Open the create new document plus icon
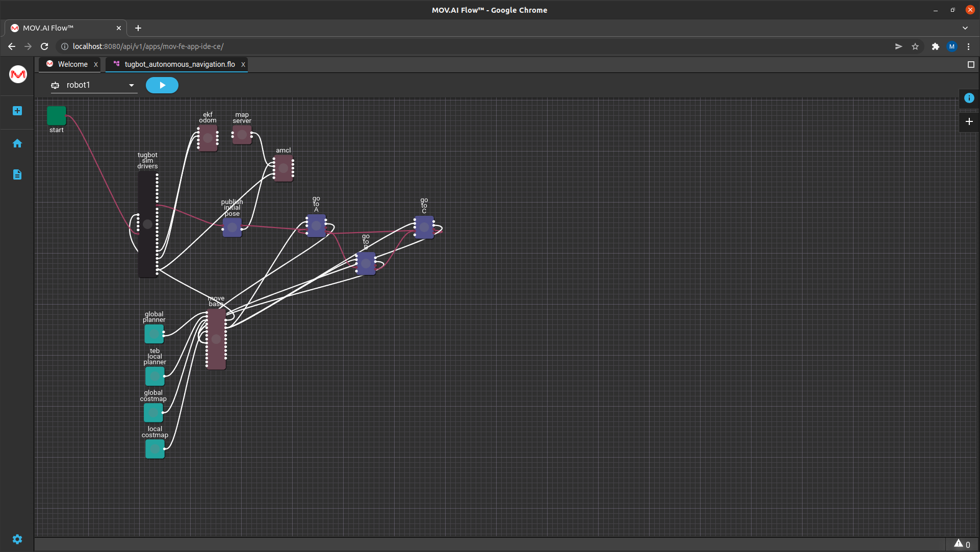This screenshot has width=980, height=552. coord(17,111)
